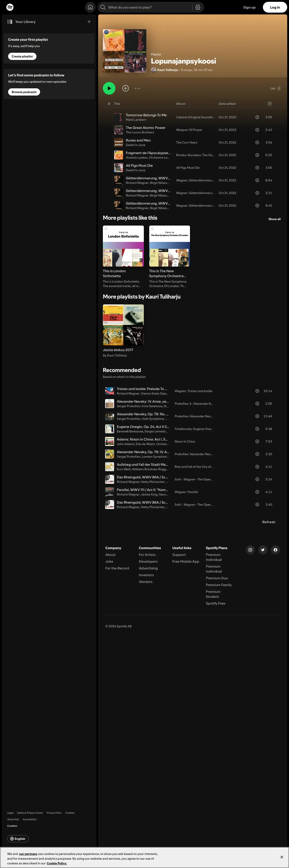Sort by Title column header

pos(117,104)
